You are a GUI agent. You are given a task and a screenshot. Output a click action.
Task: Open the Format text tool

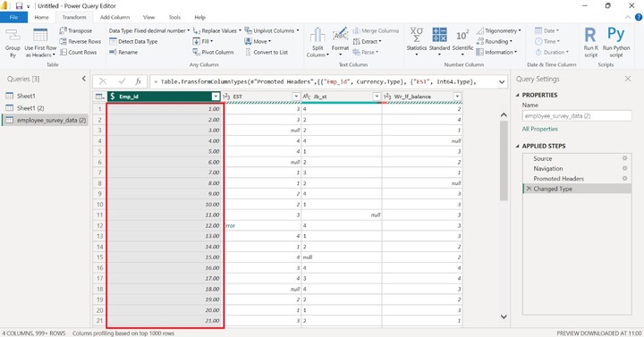coord(340,43)
